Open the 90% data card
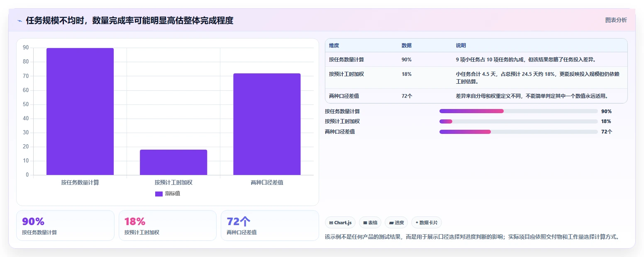The height and width of the screenshot is (257, 644). pos(65,225)
